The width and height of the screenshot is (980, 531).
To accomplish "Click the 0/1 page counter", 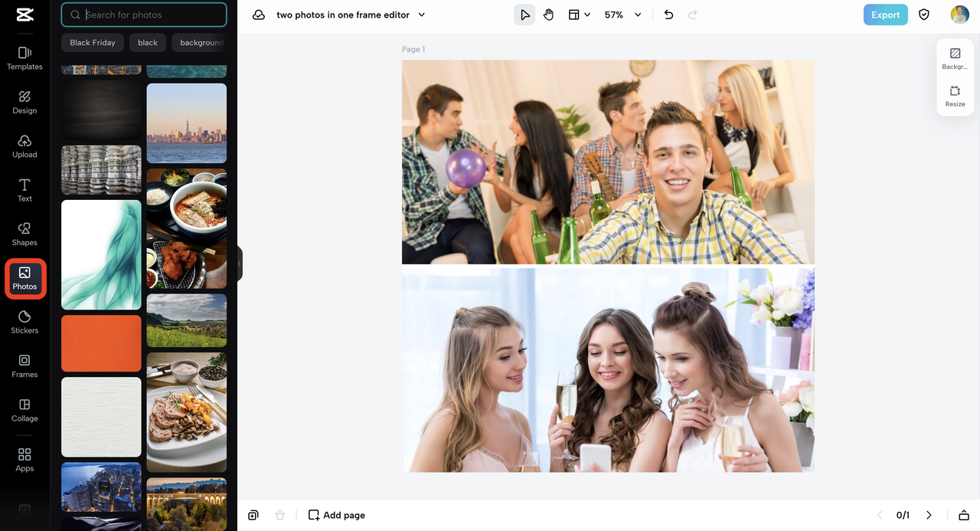I will (x=903, y=515).
